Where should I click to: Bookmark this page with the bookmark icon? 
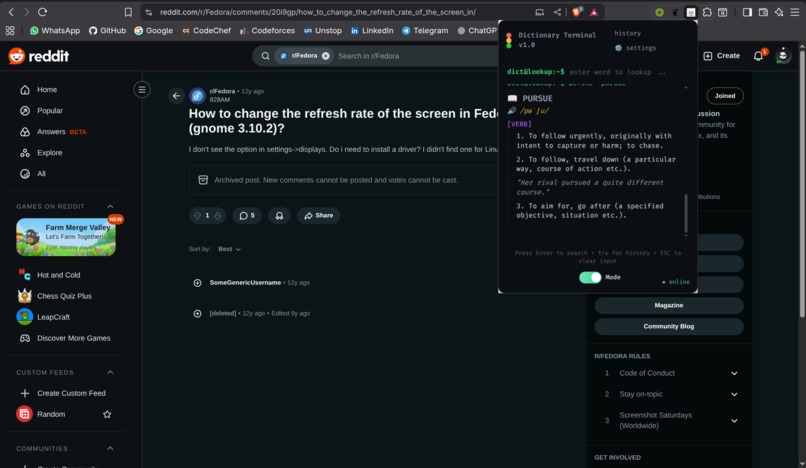click(x=128, y=12)
